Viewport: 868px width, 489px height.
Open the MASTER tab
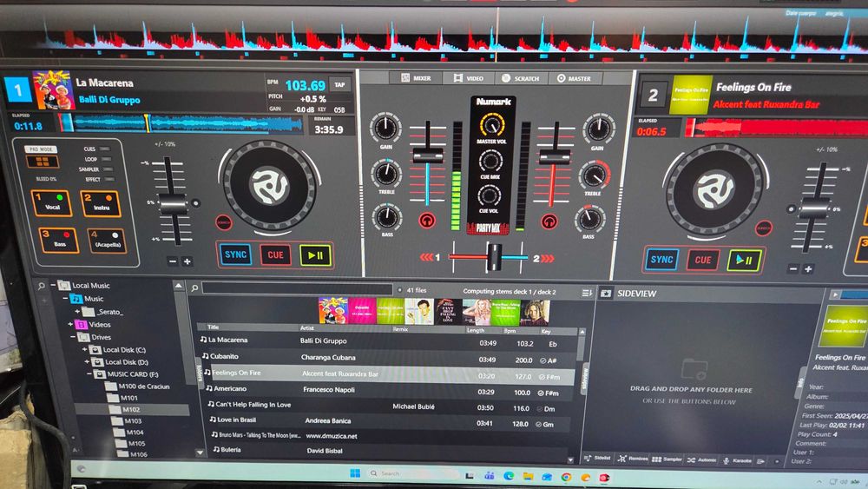point(575,79)
